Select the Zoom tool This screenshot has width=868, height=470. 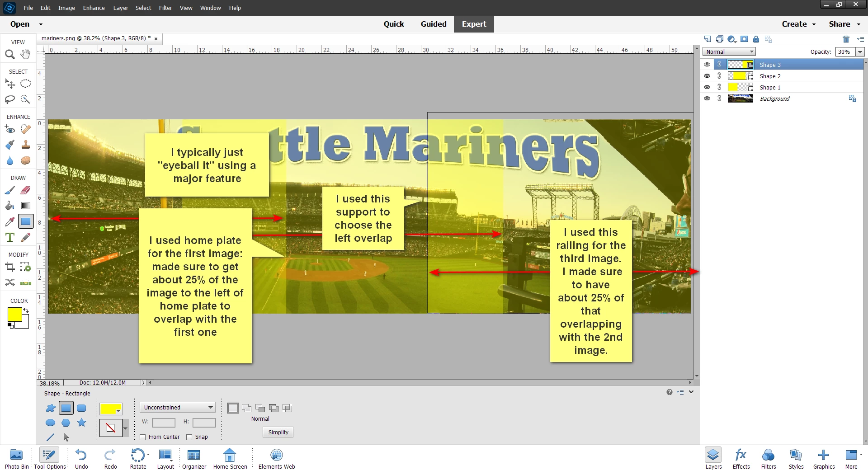coord(9,55)
